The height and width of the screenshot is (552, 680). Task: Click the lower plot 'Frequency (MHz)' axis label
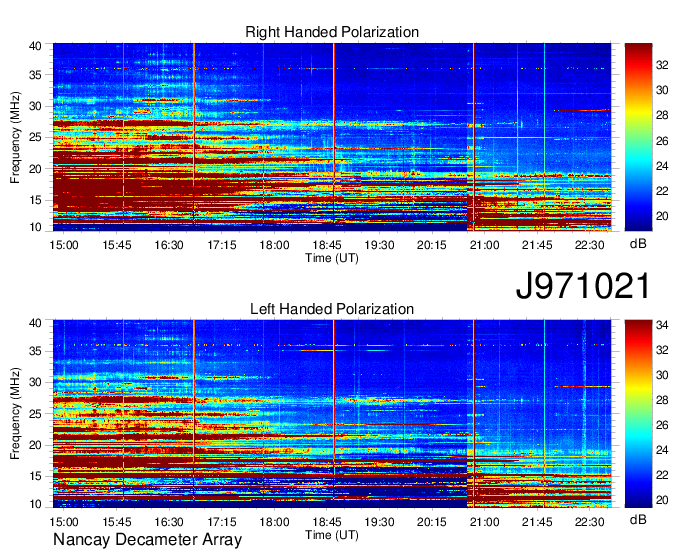pos(15,414)
